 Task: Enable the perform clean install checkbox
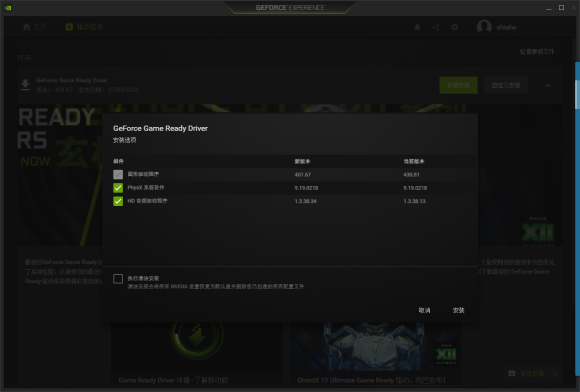pyautogui.click(x=118, y=279)
